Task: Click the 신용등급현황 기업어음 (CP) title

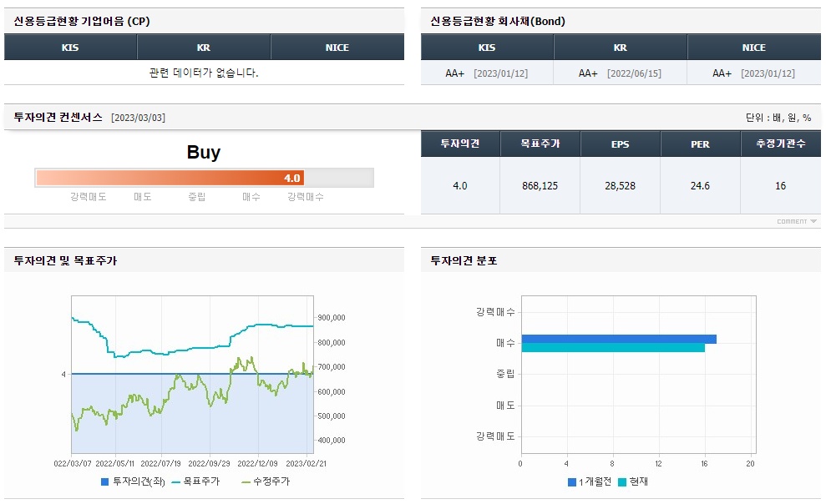Action: pyautogui.click(x=82, y=21)
